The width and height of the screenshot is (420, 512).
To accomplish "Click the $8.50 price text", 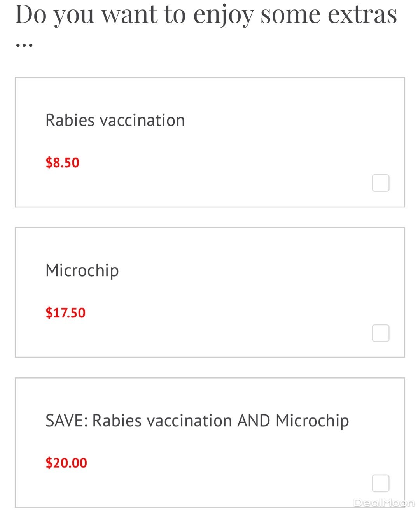I will pyautogui.click(x=62, y=163).
